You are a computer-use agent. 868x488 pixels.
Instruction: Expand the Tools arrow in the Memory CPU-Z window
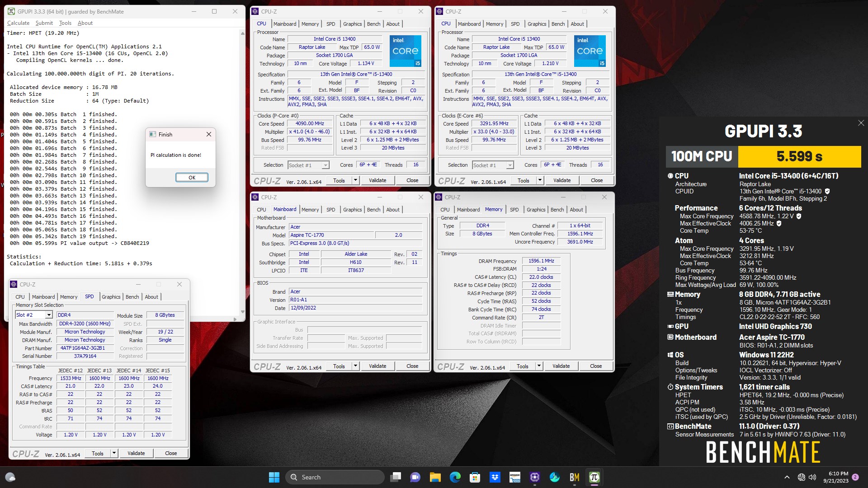point(539,366)
